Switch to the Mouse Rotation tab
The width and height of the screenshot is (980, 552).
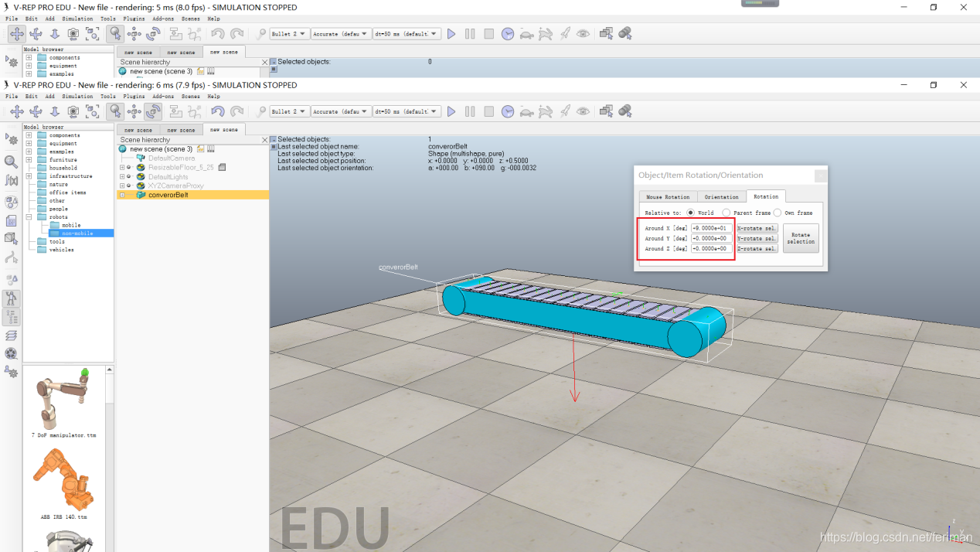tap(668, 196)
